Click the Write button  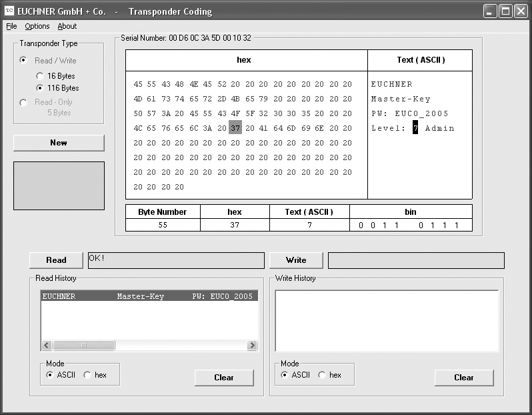coord(296,260)
